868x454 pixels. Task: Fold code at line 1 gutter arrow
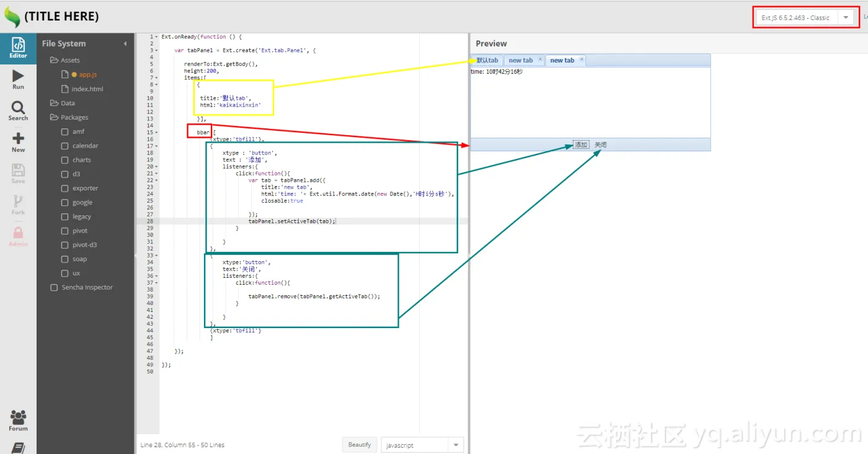point(157,37)
